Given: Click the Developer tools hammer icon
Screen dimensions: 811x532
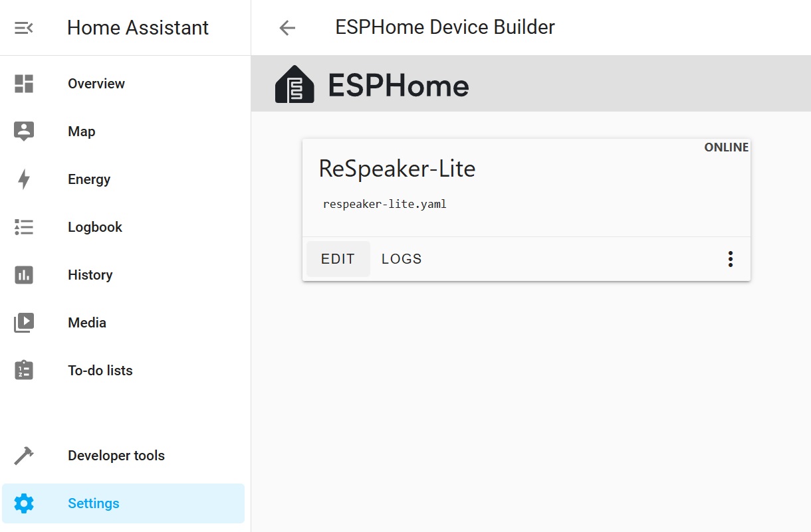Looking at the screenshot, I should (24, 456).
